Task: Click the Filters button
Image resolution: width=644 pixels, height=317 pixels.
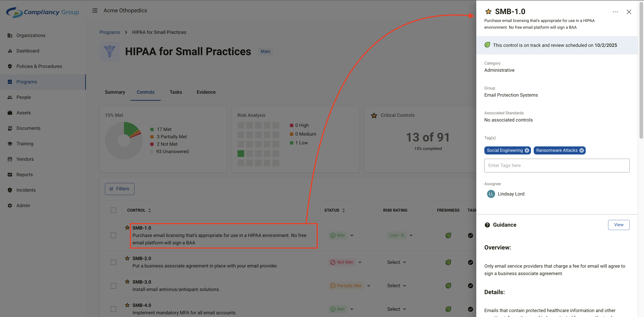Action: coord(120,189)
